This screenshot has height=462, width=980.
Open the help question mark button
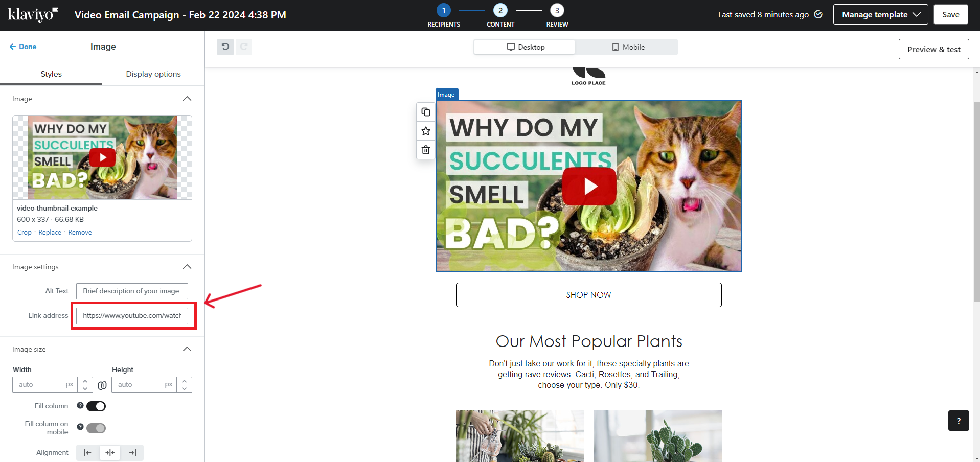[x=958, y=421]
